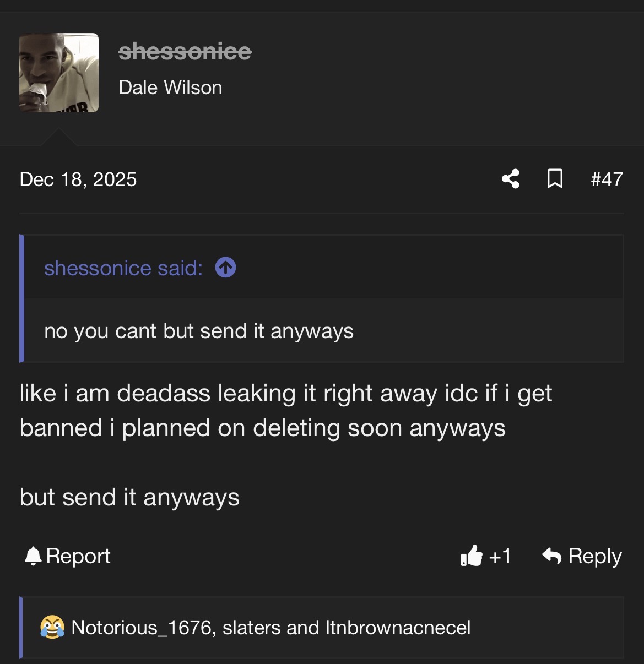Viewport: 644px width, 664px height.
Task: Bookmark post #47
Action: 555,179
